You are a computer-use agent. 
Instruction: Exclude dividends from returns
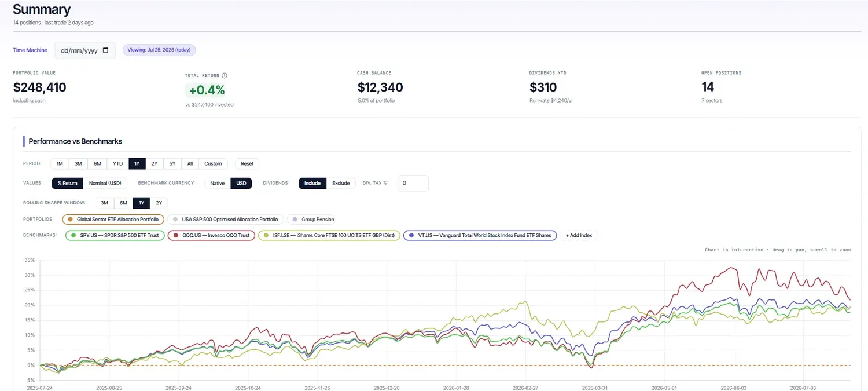341,183
